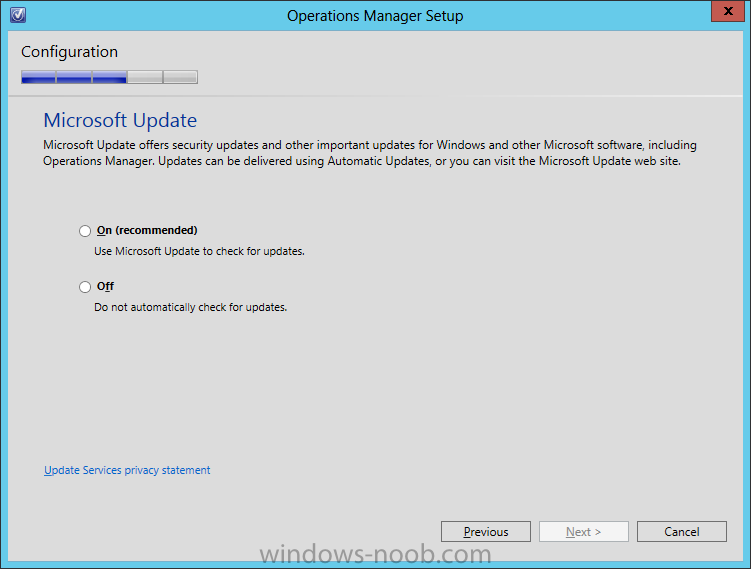This screenshot has height=569, width=751.
Task: Click the greyed-out Next button
Action: 583,532
